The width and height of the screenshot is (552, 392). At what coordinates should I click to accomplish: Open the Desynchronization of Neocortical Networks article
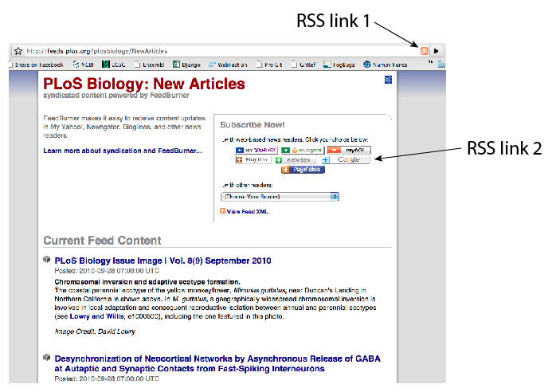tap(217, 363)
